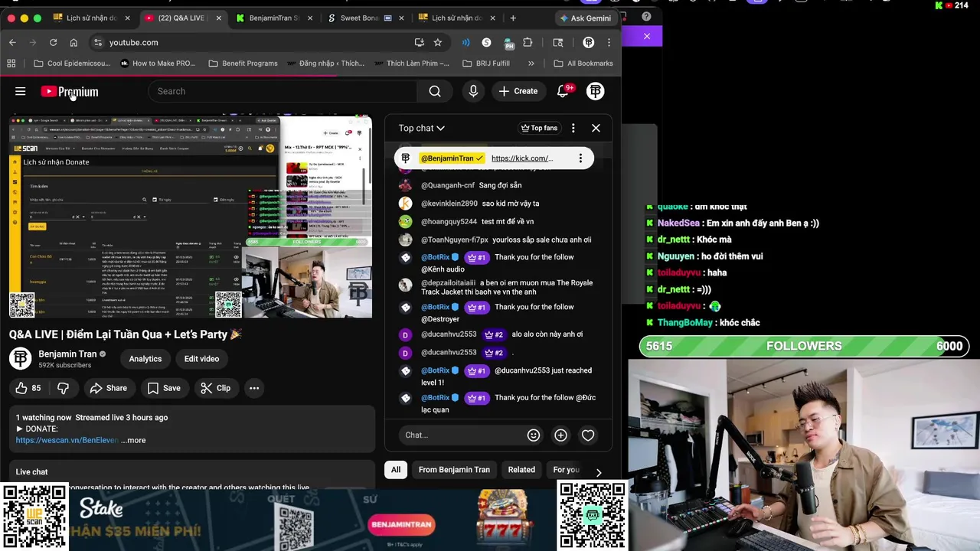
Task: Bookmark this page with star icon
Action: [437, 42]
